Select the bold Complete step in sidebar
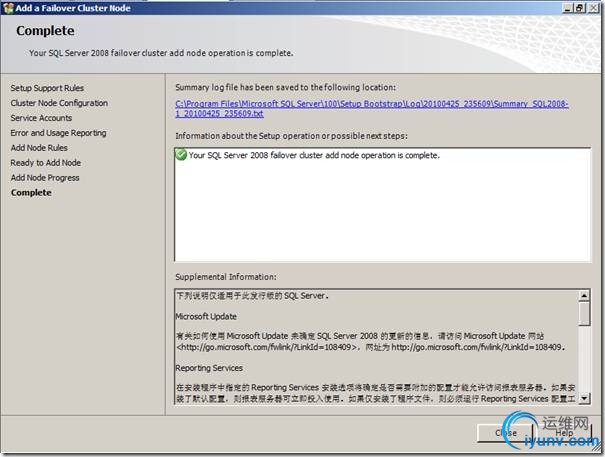 (31, 193)
